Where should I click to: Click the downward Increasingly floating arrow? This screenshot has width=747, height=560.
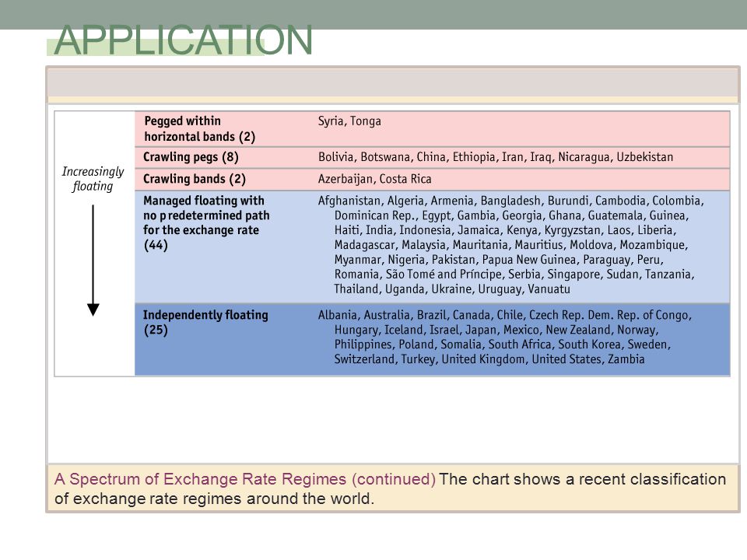93,261
